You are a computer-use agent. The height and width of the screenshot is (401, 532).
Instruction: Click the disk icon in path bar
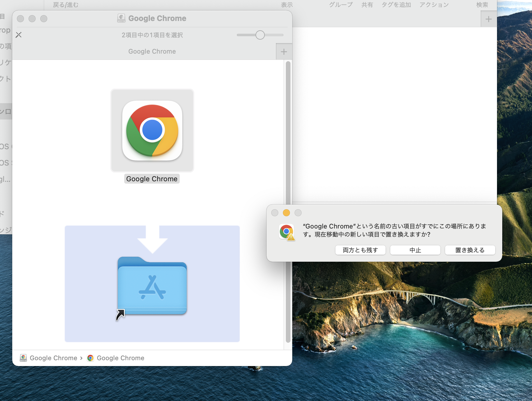click(23, 358)
